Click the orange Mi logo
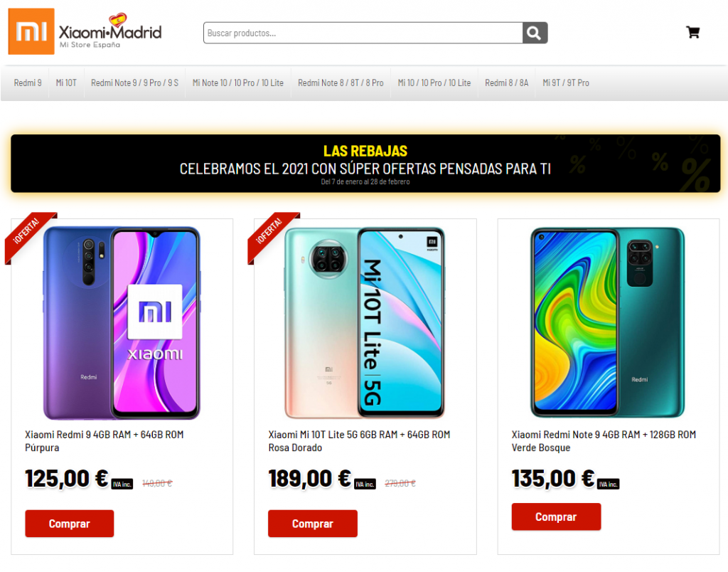728x572 pixels. coord(31,31)
